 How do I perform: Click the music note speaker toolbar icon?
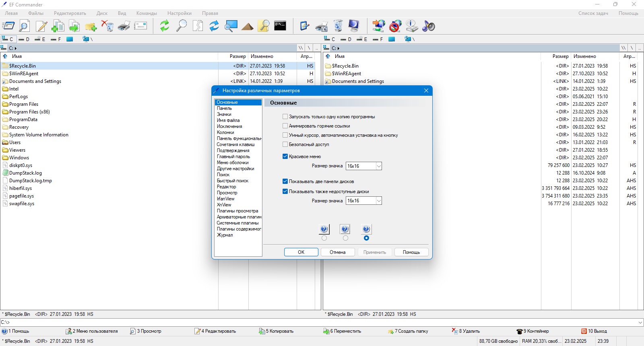coord(428,26)
